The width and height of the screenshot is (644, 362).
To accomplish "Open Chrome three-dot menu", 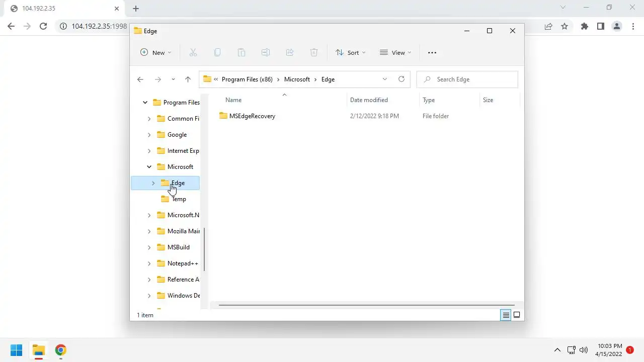I will point(633,26).
